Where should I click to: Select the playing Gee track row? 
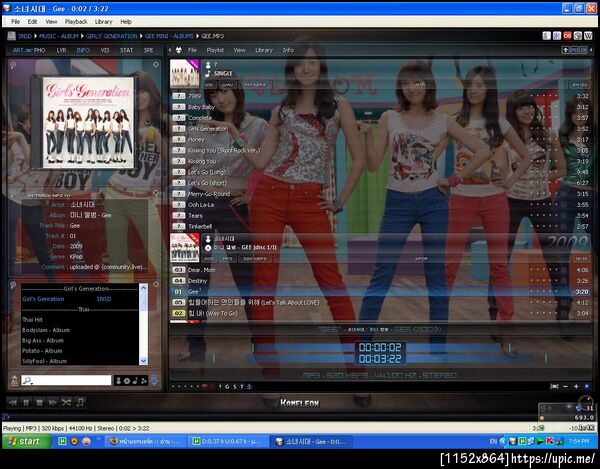point(380,291)
